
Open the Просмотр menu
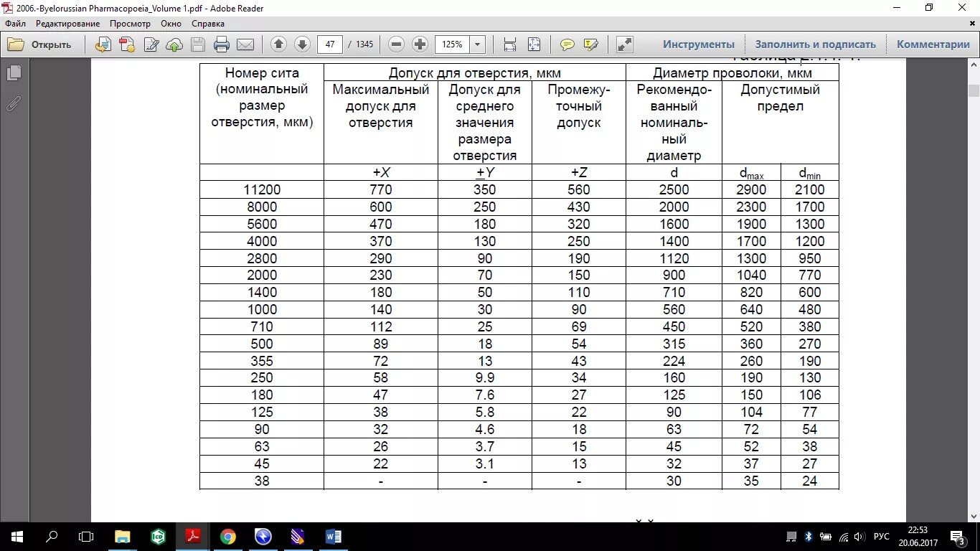(130, 24)
